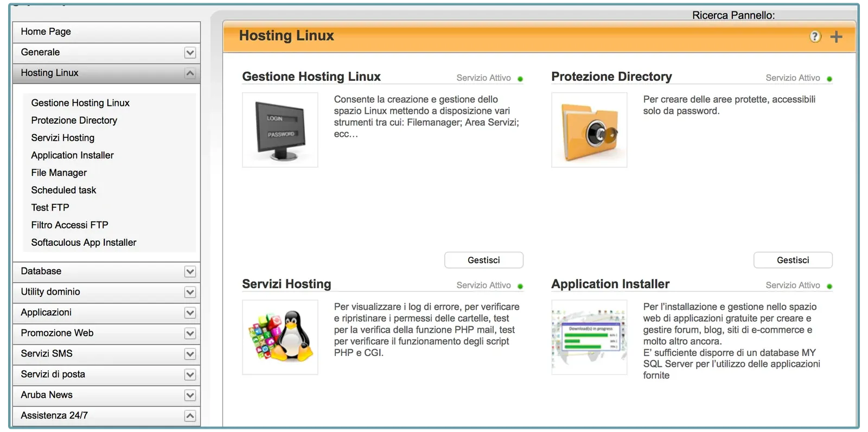
Task: Open Gestione Hosting Linux sidebar link
Action: point(80,103)
